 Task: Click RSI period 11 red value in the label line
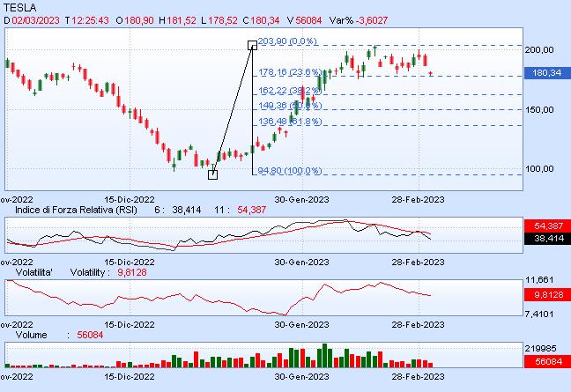pyautogui.click(x=252, y=210)
